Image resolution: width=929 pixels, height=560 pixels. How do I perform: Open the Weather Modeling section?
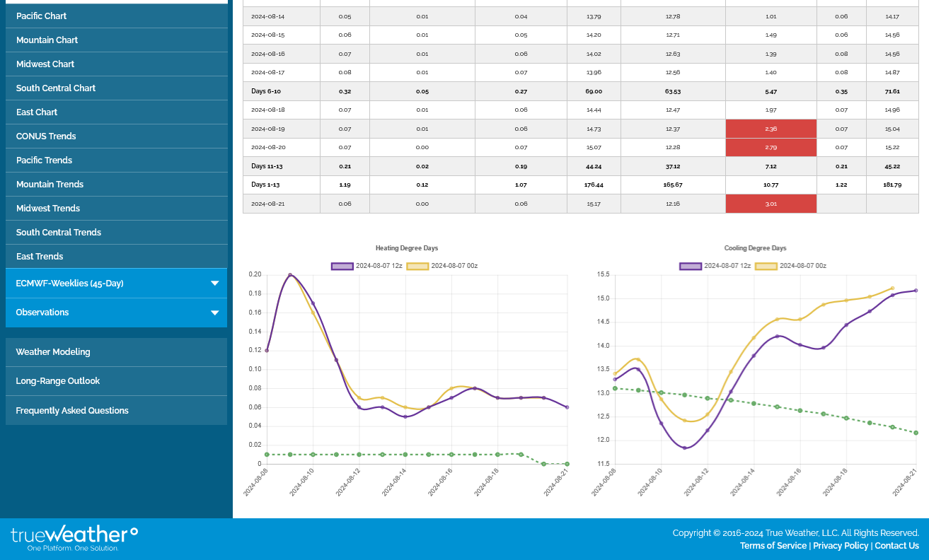[x=53, y=352]
